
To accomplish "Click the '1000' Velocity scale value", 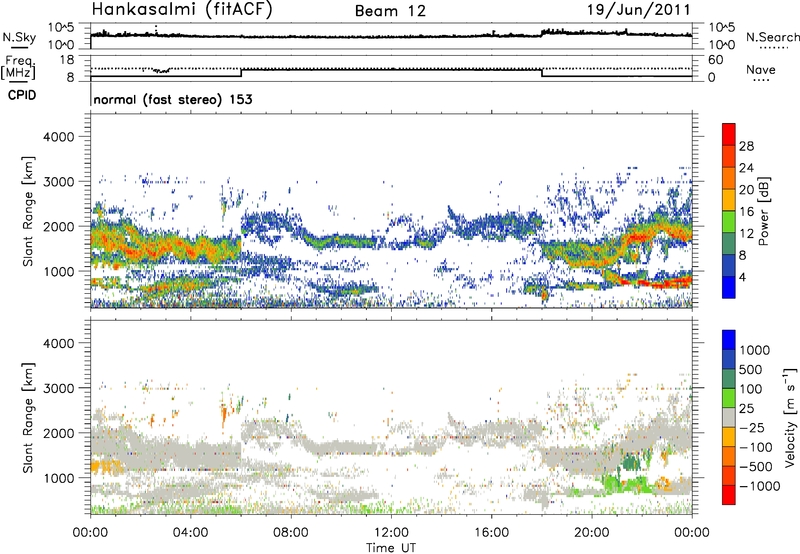I will click(755, 350).
